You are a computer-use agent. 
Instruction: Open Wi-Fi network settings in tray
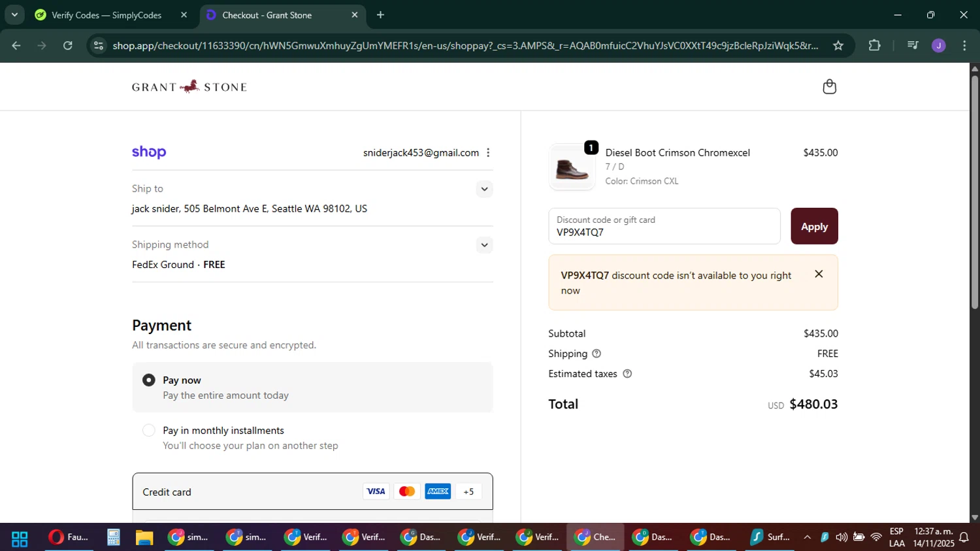(876, 537)
